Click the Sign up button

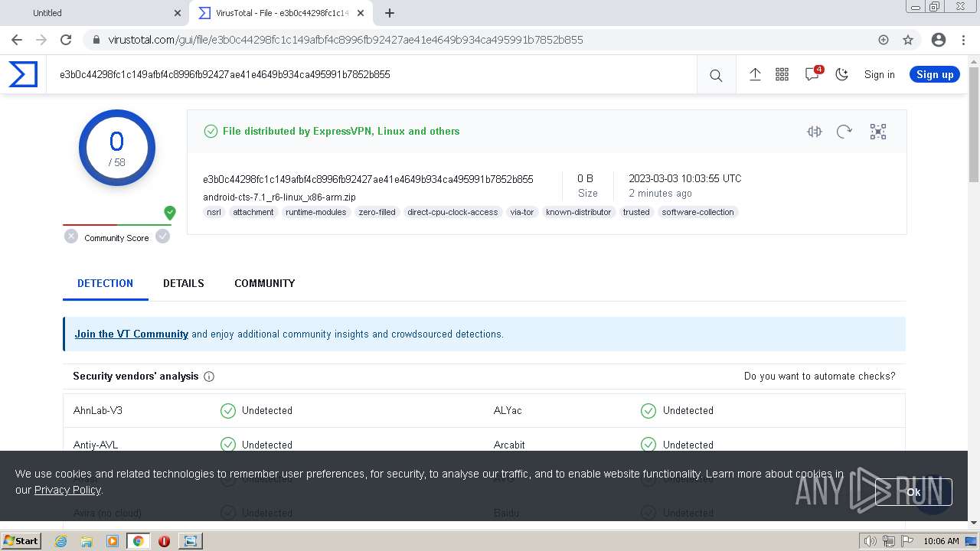(x=935, y=74)
